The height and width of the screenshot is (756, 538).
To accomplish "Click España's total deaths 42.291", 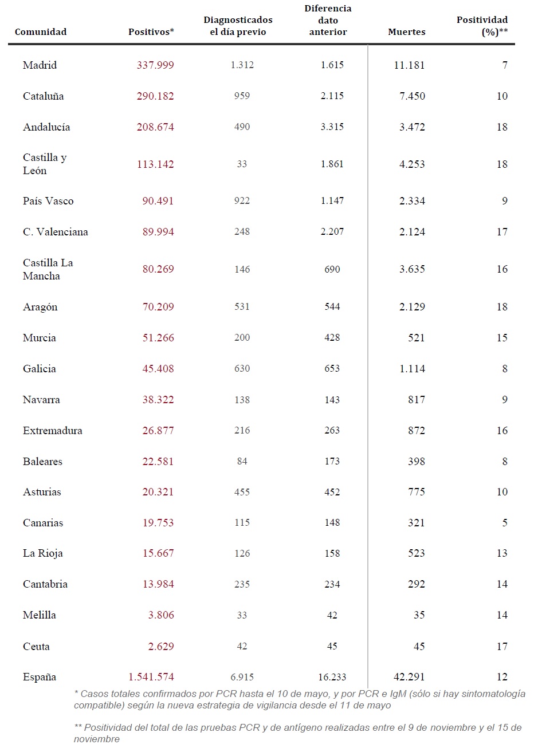I will (x=409, y=677).
